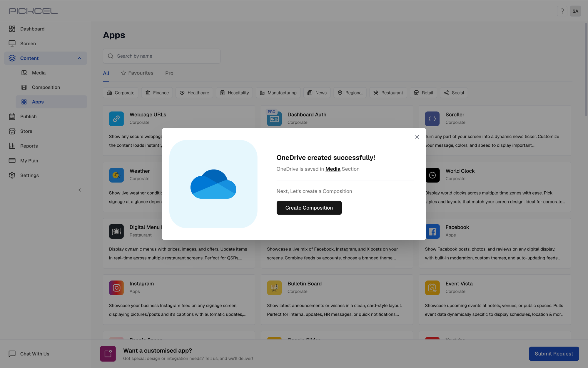The image size is (588, 368).
Task: Click the Dashboard Auth app icon
Action: 274,119
